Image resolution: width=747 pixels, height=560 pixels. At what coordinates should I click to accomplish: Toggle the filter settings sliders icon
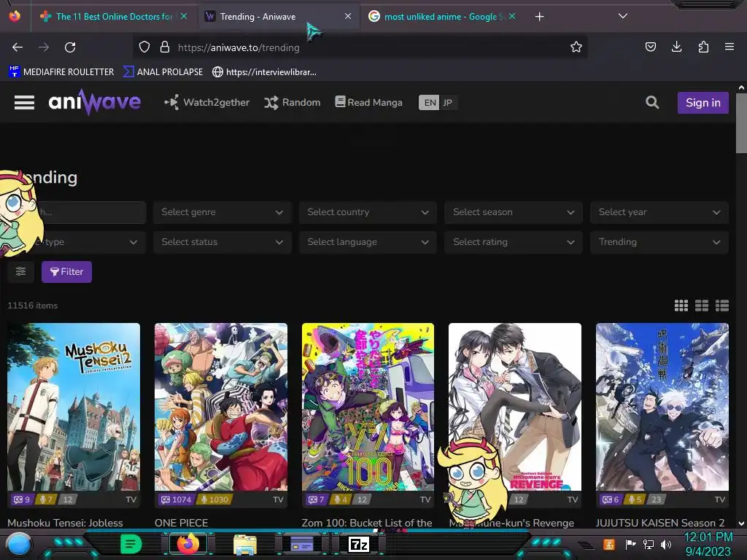pyautogui.click(x=20, y=271)
